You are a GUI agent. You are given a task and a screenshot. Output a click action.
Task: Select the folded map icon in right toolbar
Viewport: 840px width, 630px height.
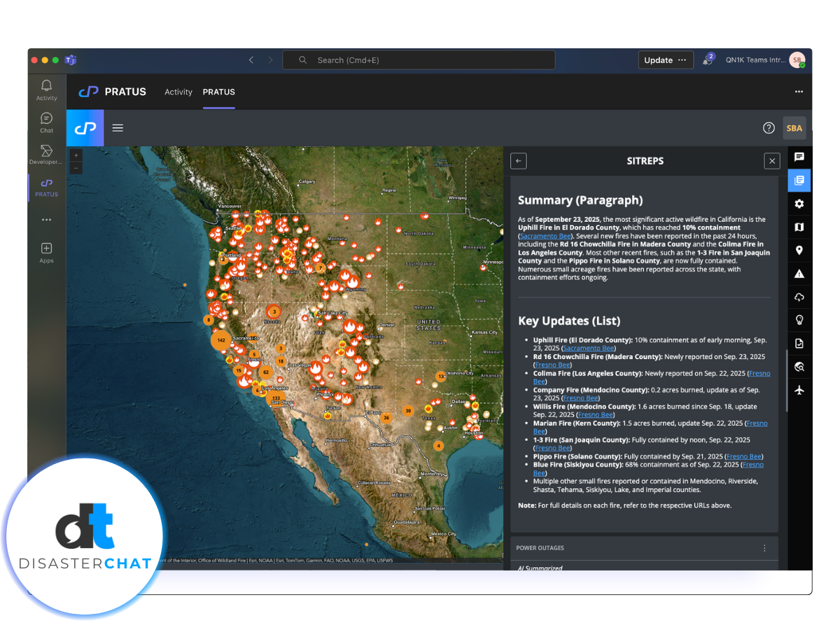point(799,227)
